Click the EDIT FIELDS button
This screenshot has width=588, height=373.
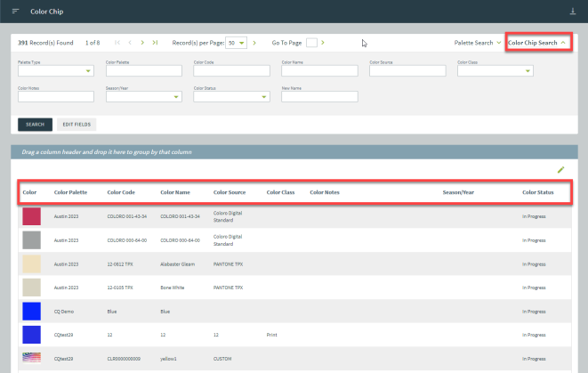77,125
